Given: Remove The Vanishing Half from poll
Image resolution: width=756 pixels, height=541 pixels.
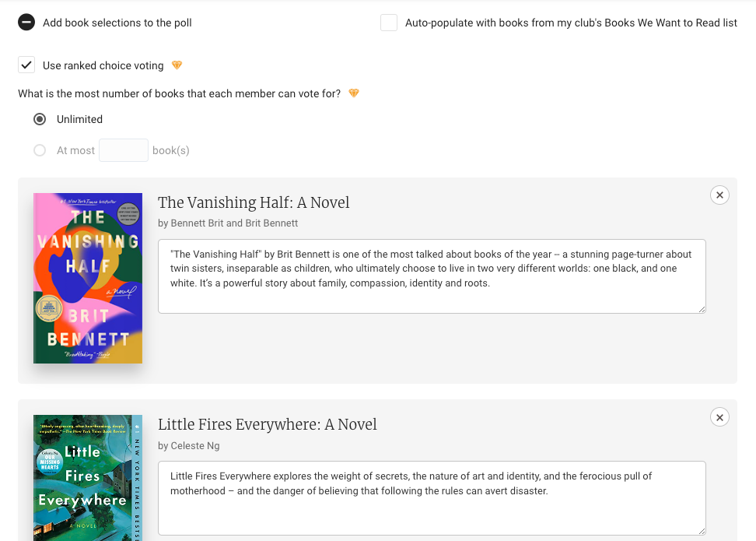Looking at the screenshot, I should 719,195.
